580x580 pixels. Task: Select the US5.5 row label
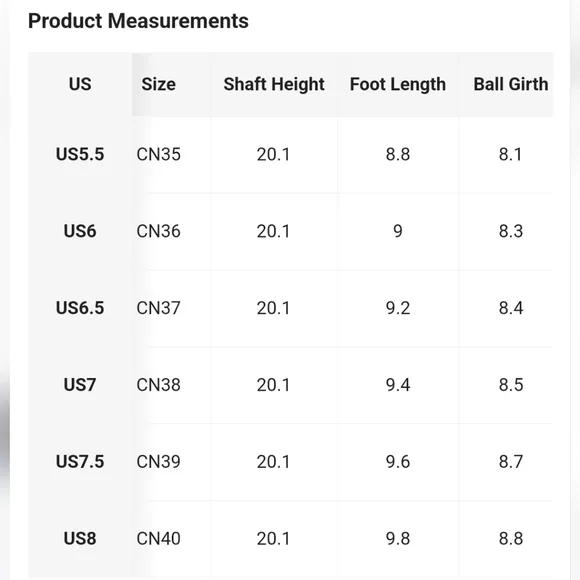click(x=80, y=154)
